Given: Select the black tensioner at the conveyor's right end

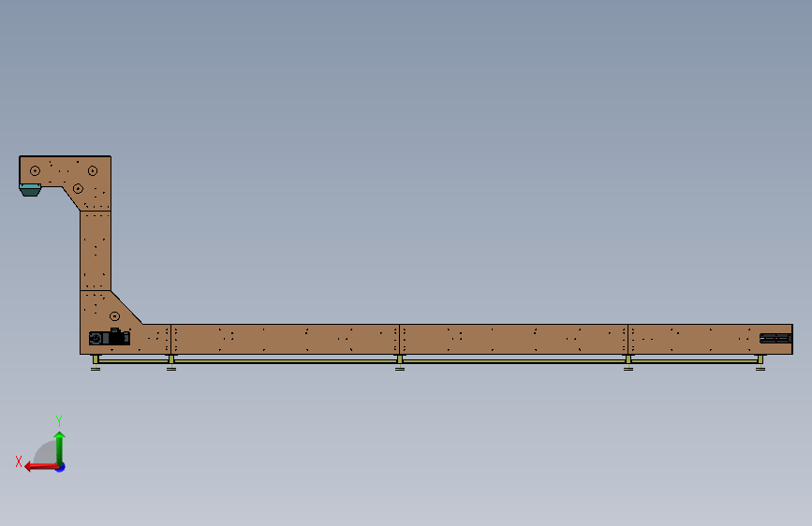Looking at the screenshot, I should (775, 339).
